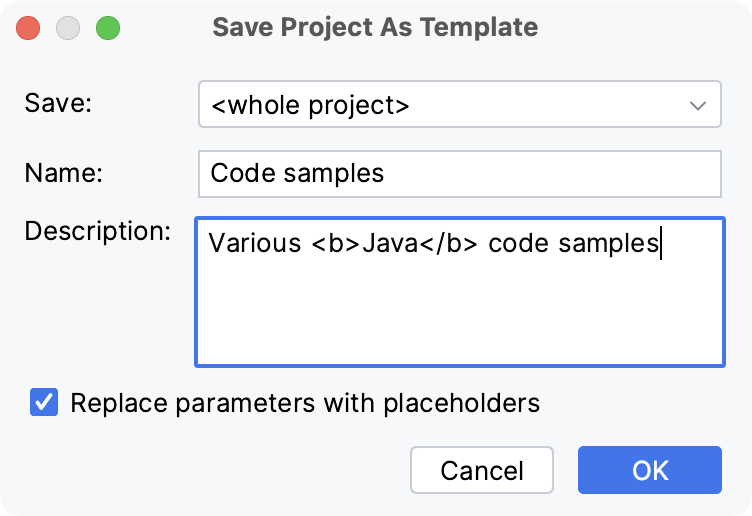This screenshot has height=516, width=752.
Task: Click the gray minimize window button
Action: (68, 28)
